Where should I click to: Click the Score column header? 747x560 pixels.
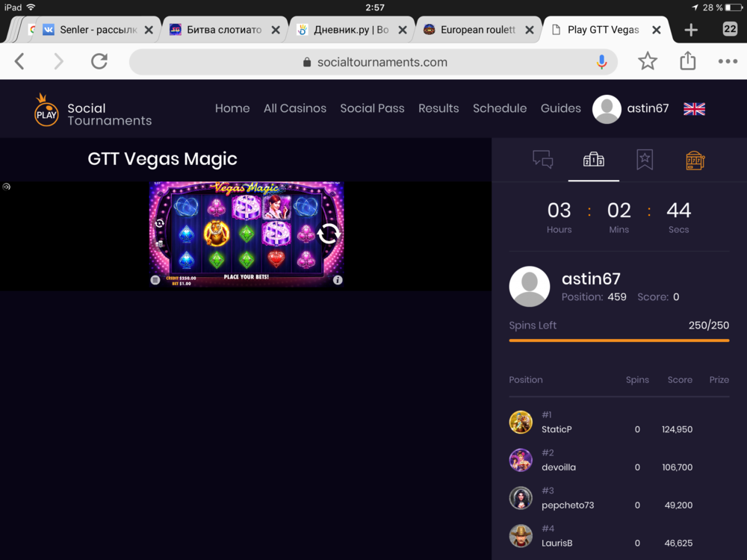coord(680,379)
